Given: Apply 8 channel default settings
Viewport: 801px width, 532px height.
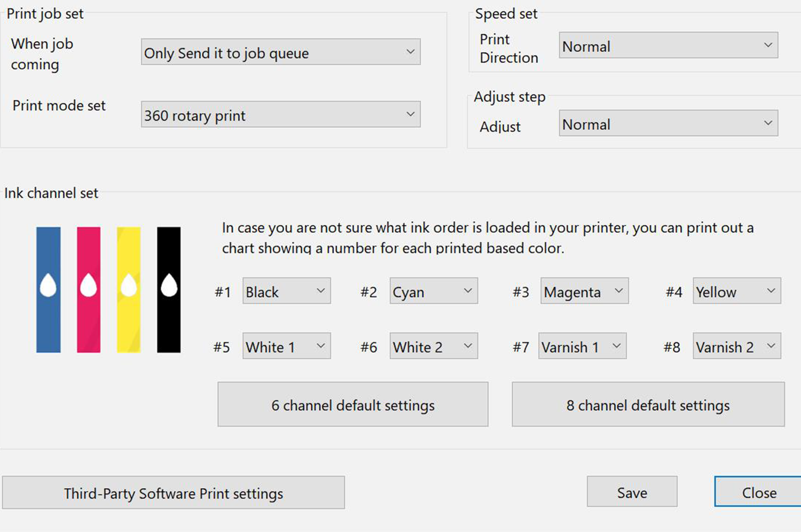Looking at the screenshot, I should coord(649,404).
